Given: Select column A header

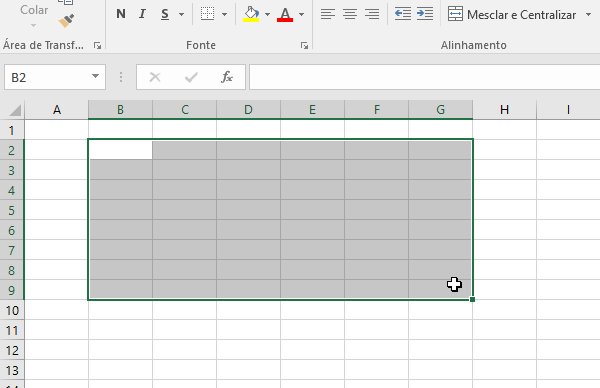Looking at the screenshot, I should tap(57, 110).
